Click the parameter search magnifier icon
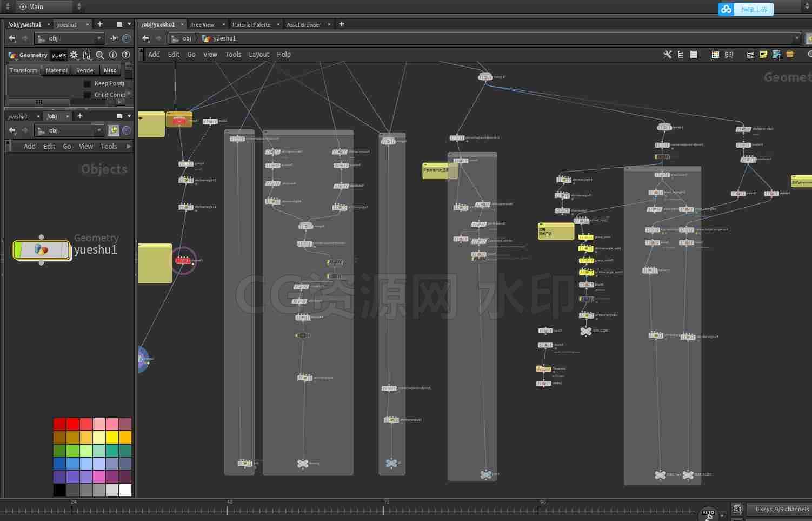 100,55
